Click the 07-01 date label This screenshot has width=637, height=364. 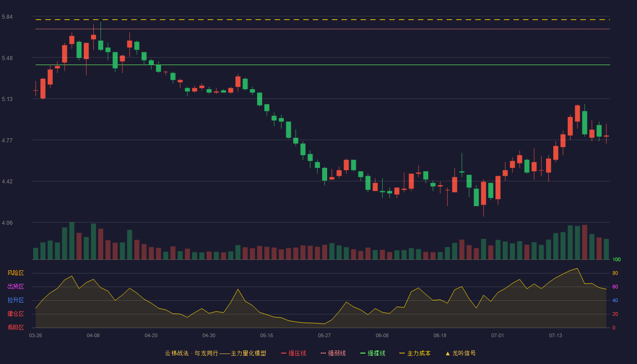[x=498, y=335]
